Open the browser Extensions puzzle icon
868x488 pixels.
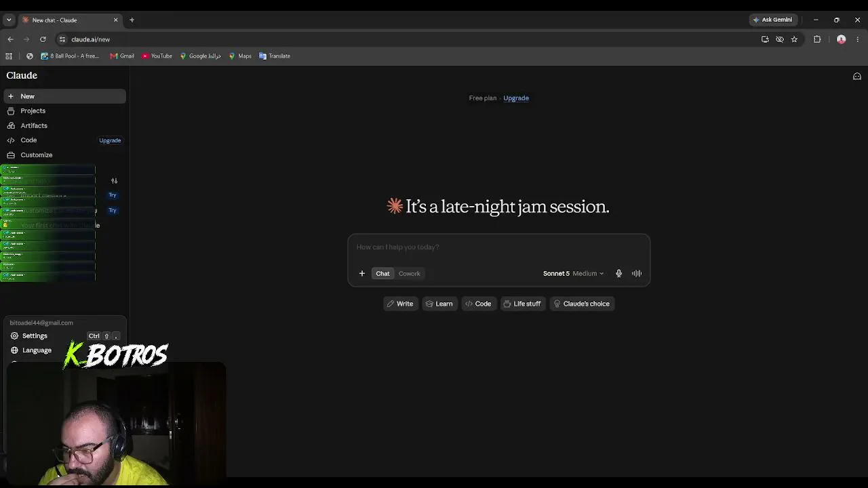[817, 39]
